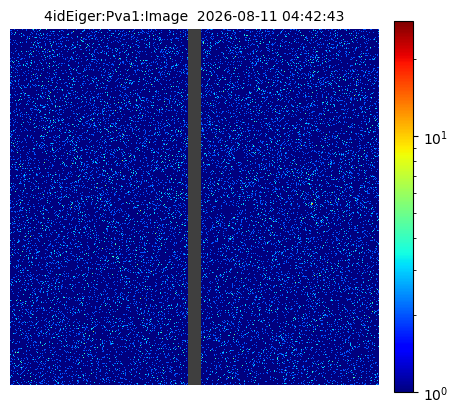This screenshot has height=413, width=458.
Task: Click the left detector image panel
Action: (99, 207)
